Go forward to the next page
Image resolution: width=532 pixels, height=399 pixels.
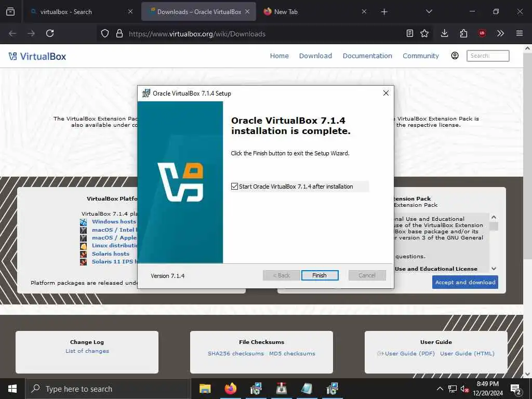tap(31, 34)
